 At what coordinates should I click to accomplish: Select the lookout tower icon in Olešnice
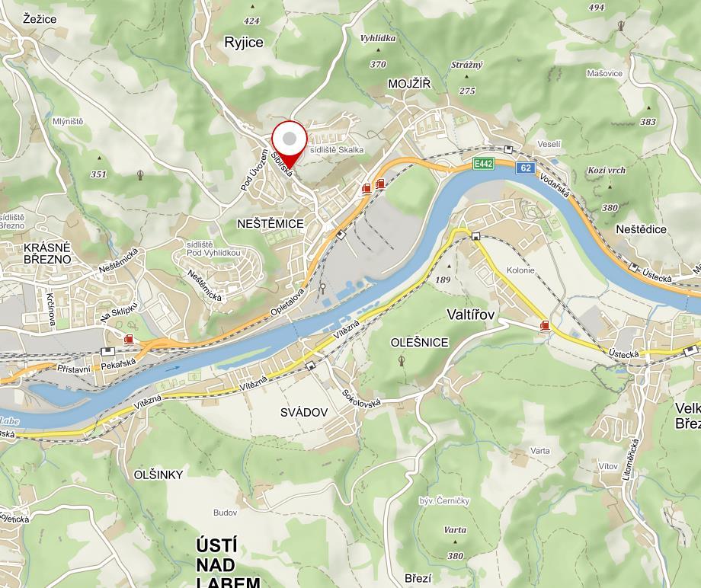pyautogui.click(x=402, y=360)
